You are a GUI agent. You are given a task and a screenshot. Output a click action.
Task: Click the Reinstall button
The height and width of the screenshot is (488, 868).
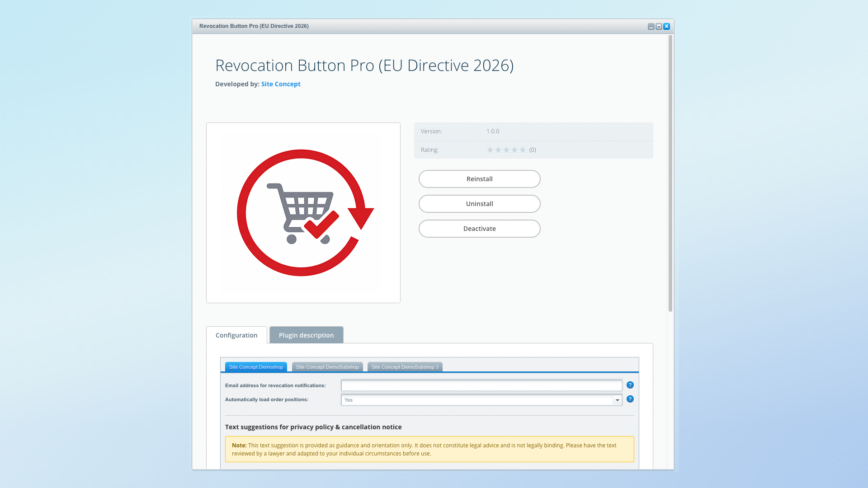(x=479, y=179)
